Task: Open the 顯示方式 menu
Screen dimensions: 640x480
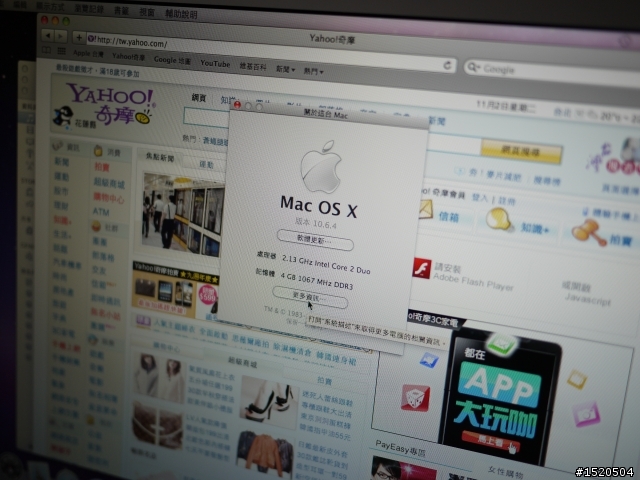Action: (x=50, y=7)
